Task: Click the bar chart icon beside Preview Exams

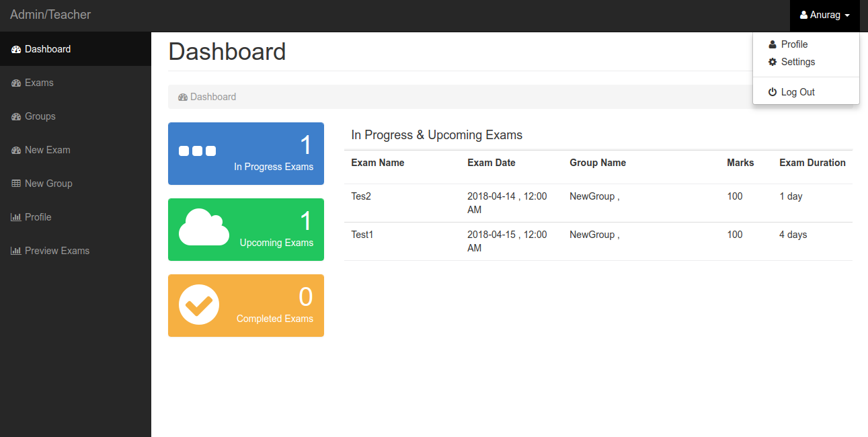Action: [x=16, y=251]
